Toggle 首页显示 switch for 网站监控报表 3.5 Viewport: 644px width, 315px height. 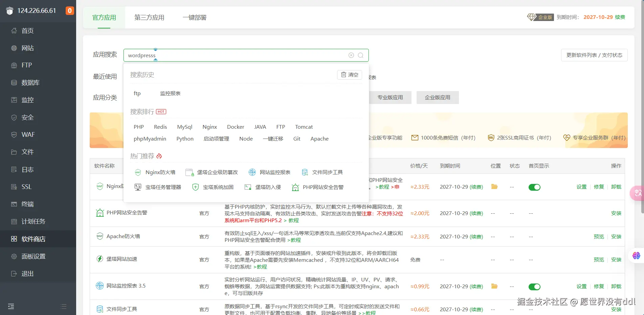pos(534,287)
